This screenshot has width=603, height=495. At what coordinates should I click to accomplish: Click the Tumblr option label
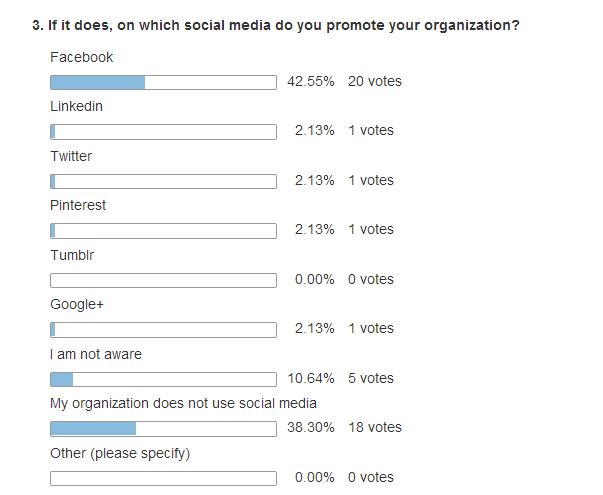tap(72, 255)
